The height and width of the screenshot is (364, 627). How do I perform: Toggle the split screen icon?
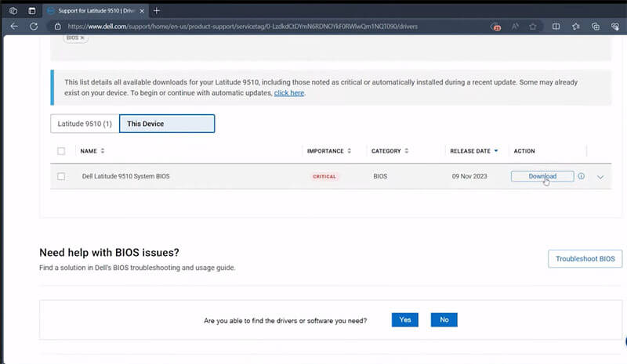556,27
